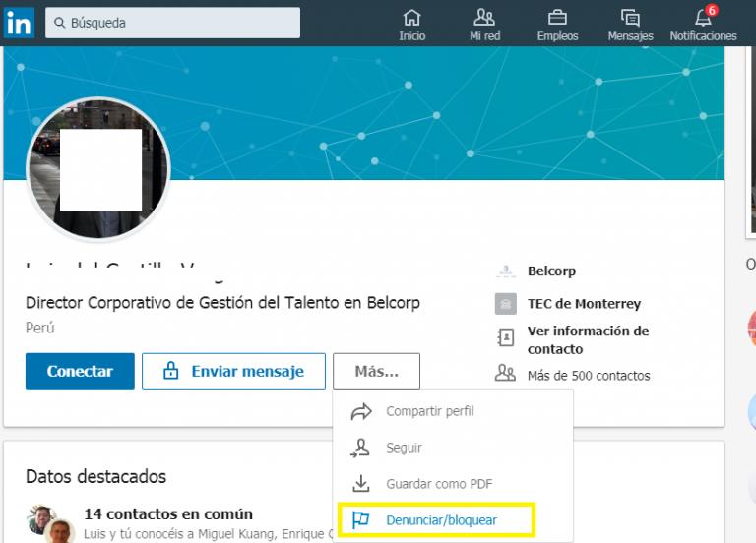
Task: Click the contact info card icon
Action: click(505, 339)
